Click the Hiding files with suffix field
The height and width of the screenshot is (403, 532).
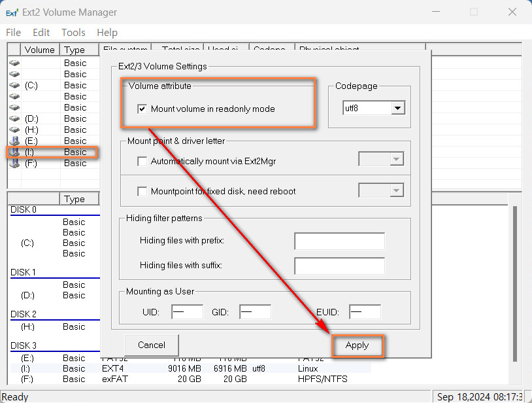[340, 266]
